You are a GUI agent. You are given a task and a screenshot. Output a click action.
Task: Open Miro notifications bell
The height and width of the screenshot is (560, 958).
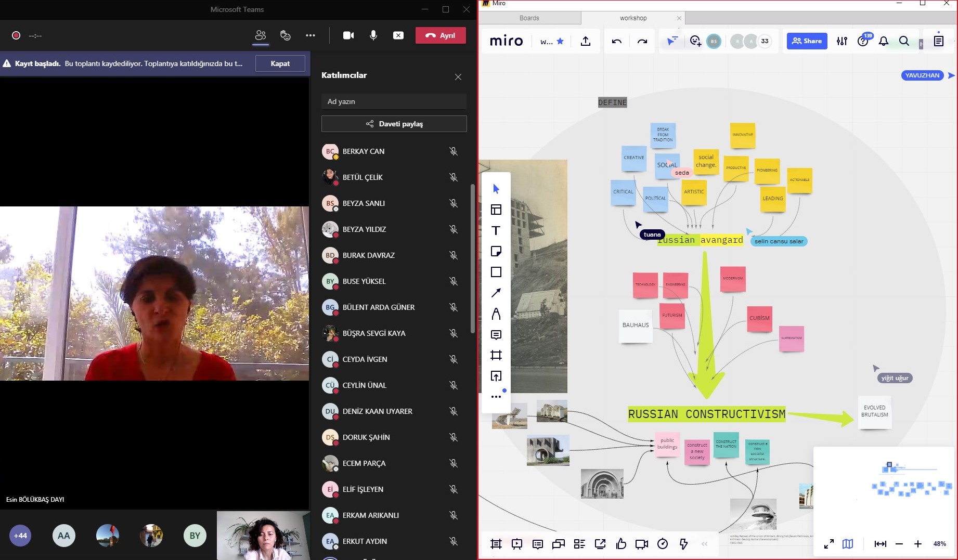tap(884, 41)
